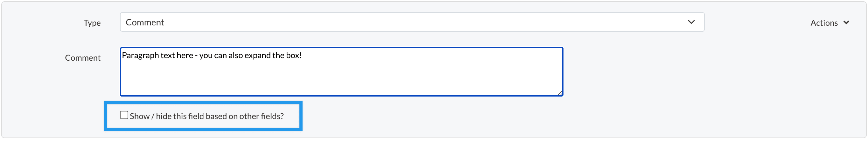Open the Actions menu
This screenshot has width=868, height=141.
click(824, 23)
